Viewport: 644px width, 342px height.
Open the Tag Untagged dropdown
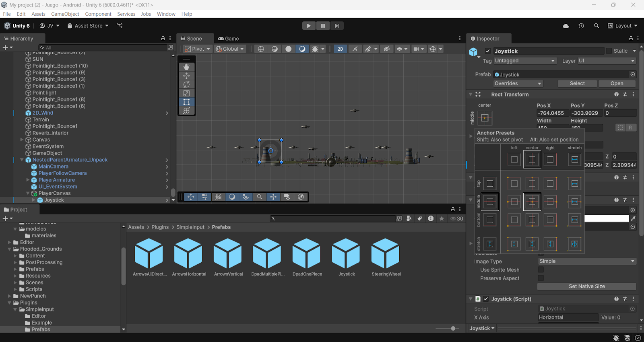(x=525, y=61)
